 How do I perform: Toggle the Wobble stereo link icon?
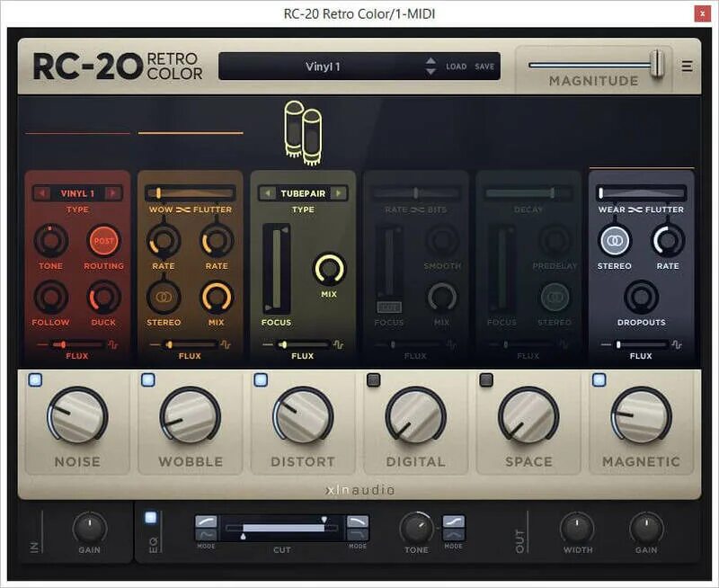click(164, 298)
